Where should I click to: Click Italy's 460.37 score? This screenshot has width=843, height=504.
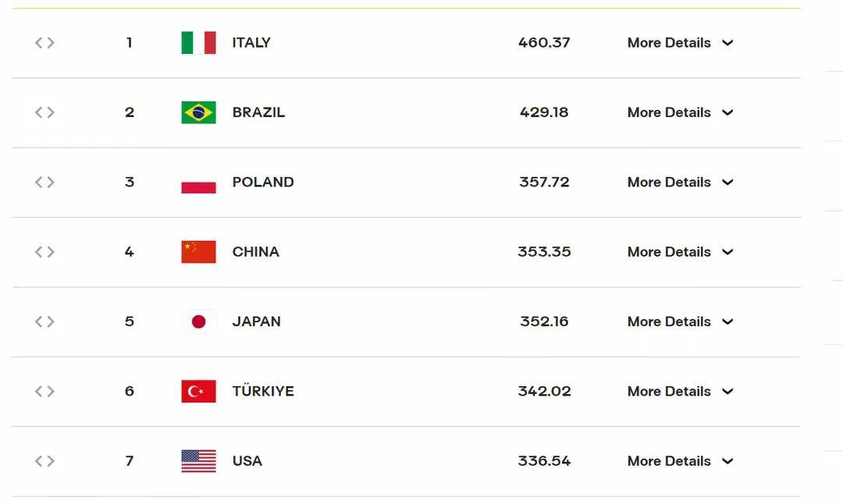click(x=544, y=43)
